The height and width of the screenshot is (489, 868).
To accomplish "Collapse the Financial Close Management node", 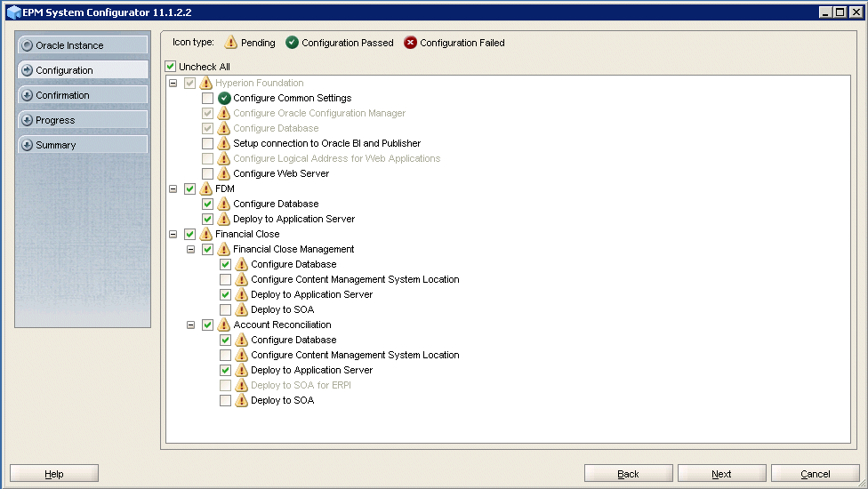I will [190, 249].
